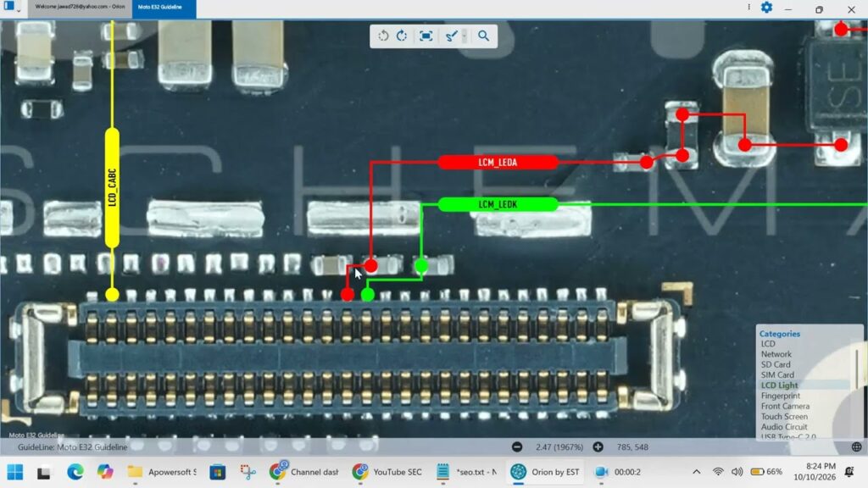Open the notifications bell icon

[849, 472]
